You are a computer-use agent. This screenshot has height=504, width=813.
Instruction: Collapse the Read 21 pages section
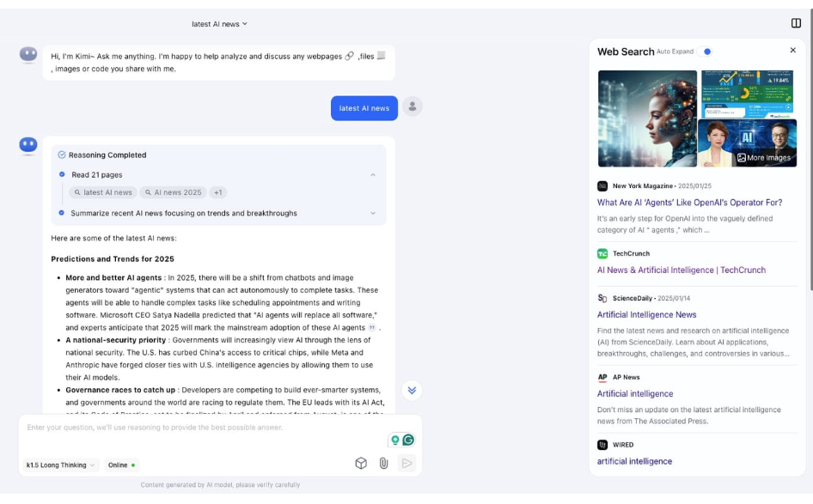pos(373,175)
